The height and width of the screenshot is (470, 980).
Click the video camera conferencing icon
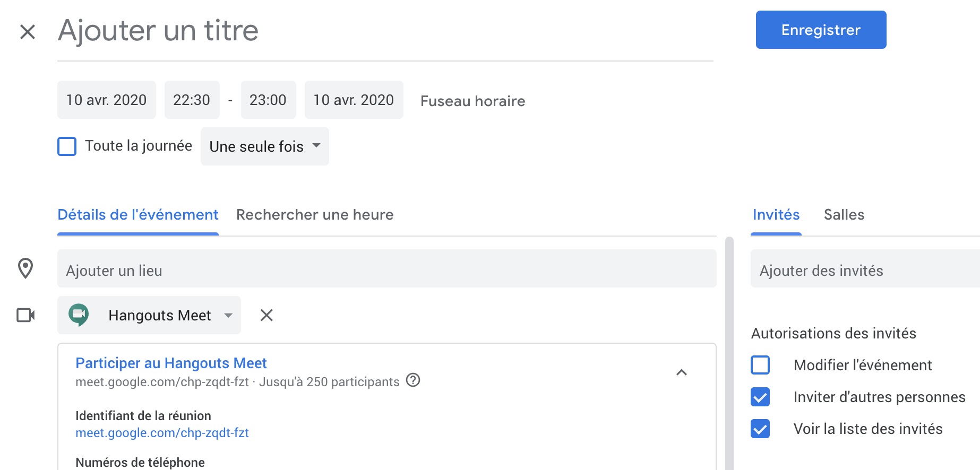tap(25, 315)
